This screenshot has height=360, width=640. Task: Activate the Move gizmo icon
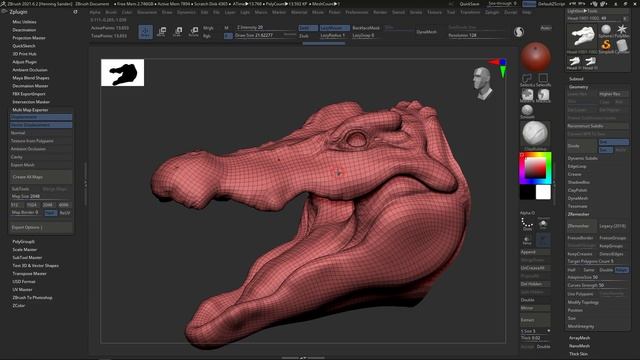tap(162, 31)
